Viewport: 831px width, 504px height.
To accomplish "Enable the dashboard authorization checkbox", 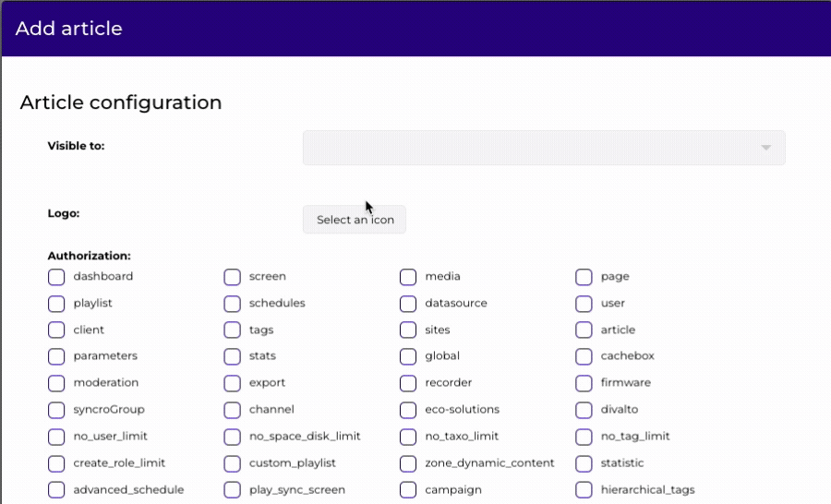I will pyautogui.click(x=56, y=277).
